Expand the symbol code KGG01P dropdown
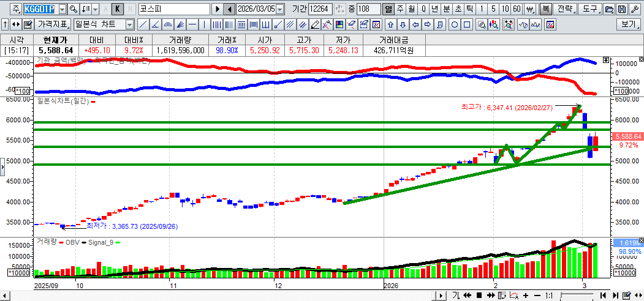644x301 pixels. point(62,9)
